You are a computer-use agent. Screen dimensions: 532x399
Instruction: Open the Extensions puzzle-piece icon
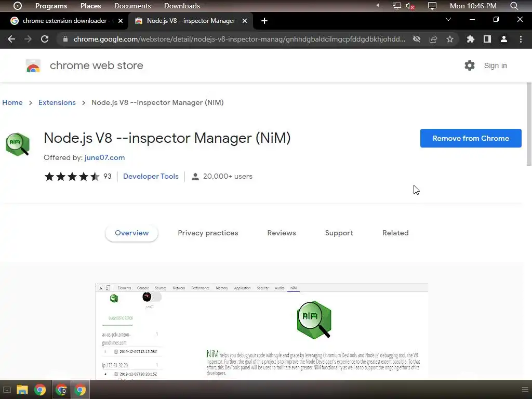(470, 39)
